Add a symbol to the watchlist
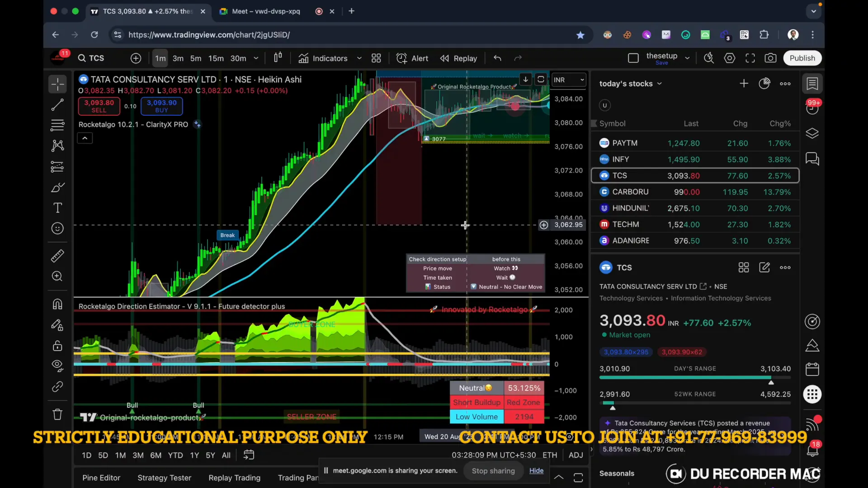Viewport: 868px width, 488px height. click(744, 84)
